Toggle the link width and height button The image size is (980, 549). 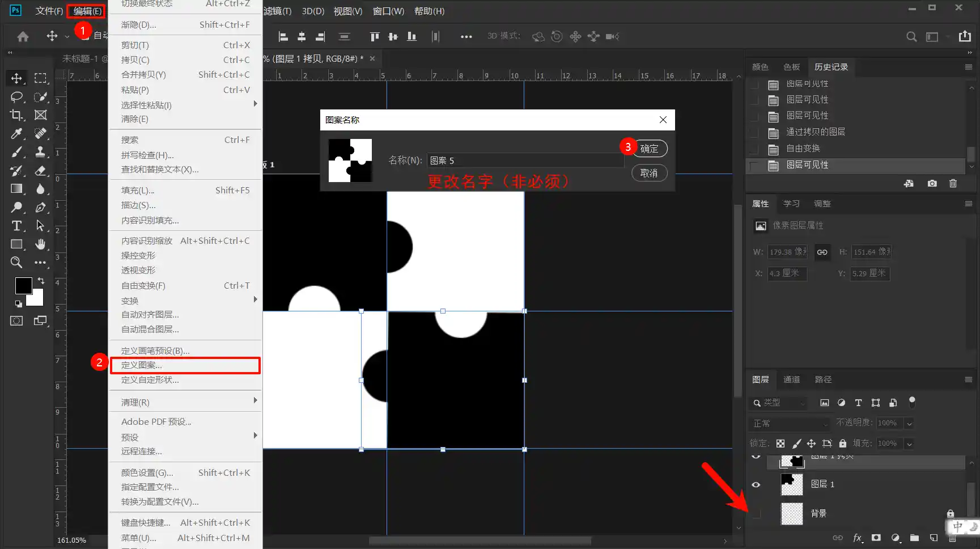point(822,252)
